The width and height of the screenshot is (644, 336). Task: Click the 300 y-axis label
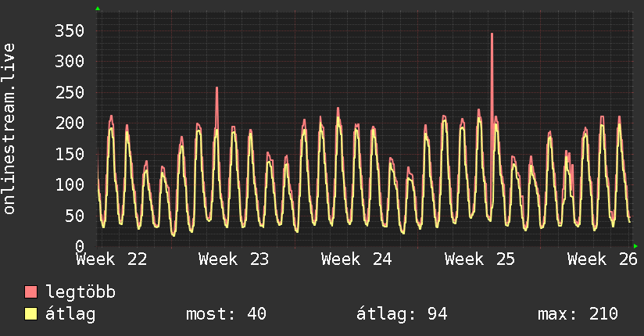point(70,62)
